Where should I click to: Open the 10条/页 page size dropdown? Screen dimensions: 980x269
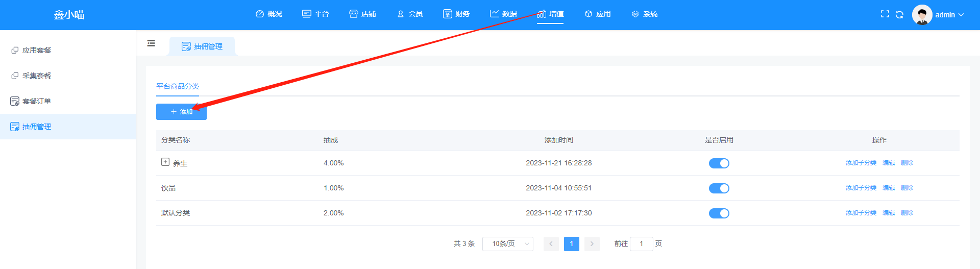(508, 244)
